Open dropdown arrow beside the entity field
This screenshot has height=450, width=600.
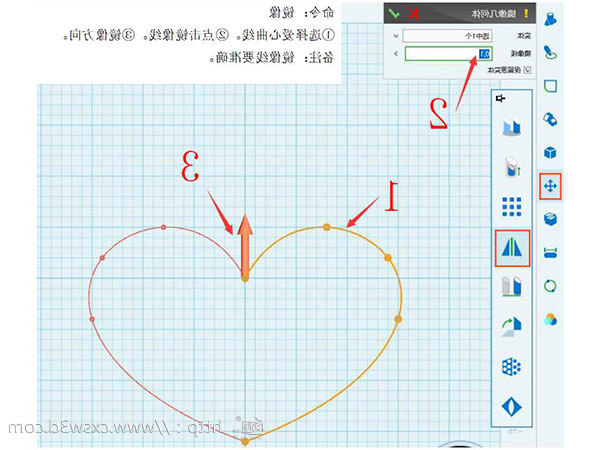(x=396, y=36)
